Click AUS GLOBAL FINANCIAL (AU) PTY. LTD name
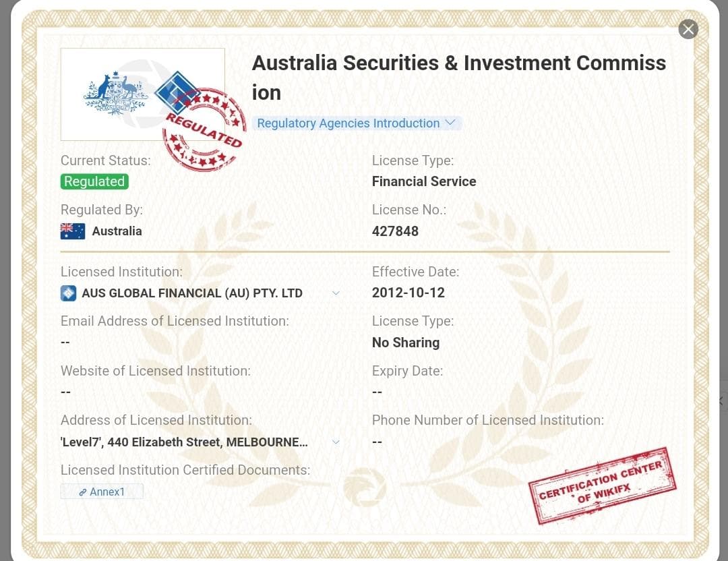 (192, 293)
